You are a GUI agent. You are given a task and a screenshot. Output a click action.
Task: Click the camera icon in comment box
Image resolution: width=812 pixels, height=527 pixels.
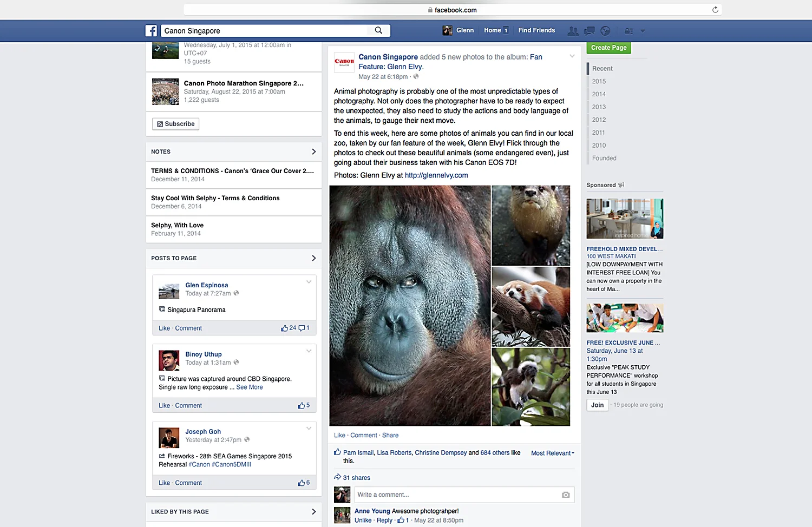point(566,495)
